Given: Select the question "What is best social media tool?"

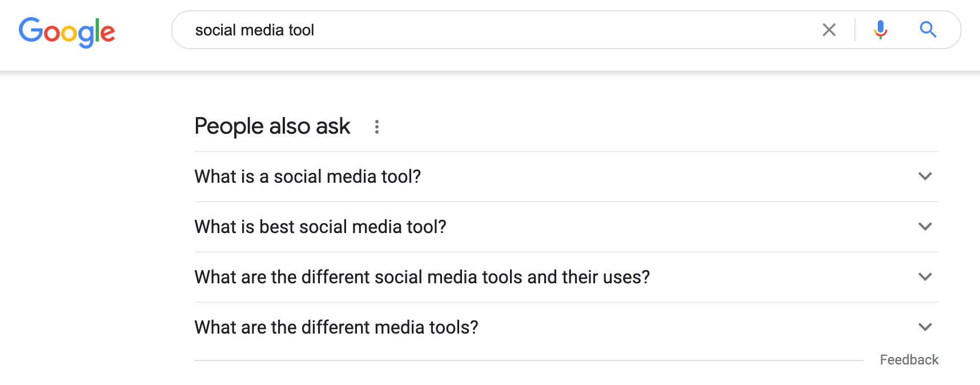Looking at the screenshot, I should pyautogui.click(x=320, y=227).
